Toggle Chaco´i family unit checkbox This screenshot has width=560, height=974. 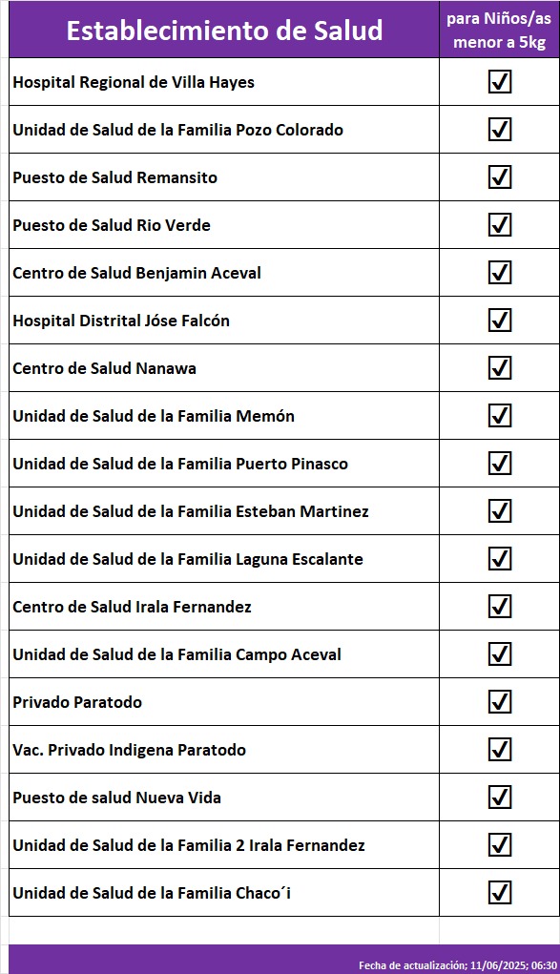click(x=500, y=893)
